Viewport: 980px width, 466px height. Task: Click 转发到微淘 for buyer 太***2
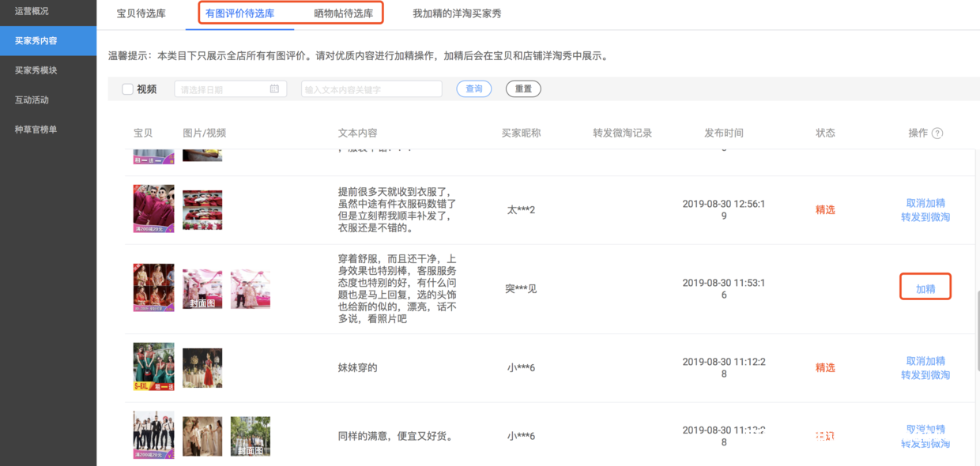point(925,217)
